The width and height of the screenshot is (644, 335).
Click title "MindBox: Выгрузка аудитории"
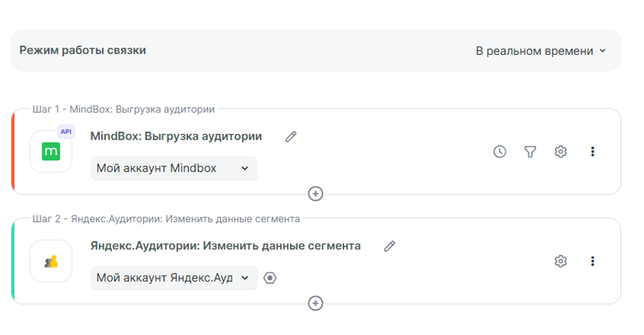point(176,136)
